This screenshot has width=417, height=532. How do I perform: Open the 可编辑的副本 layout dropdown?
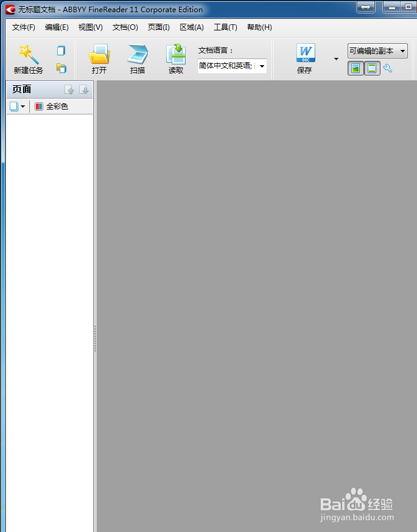[377, 51]
